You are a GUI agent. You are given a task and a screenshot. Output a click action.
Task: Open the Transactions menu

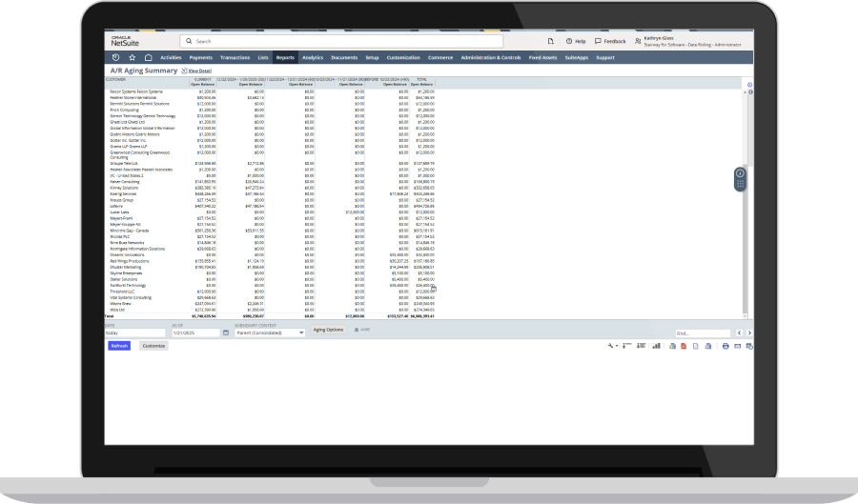click(235, 57)
